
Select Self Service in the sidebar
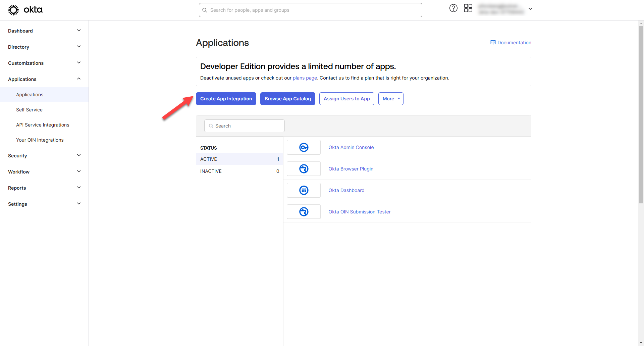29,110
